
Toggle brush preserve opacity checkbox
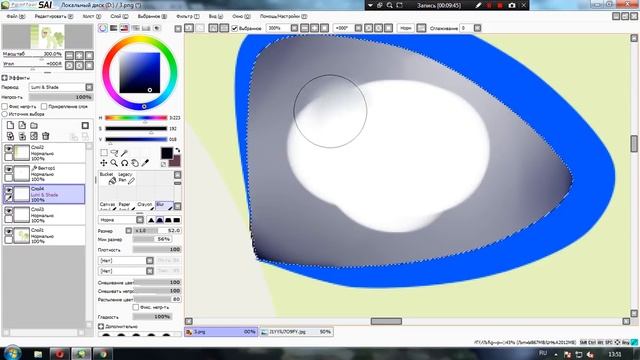point(136,307)
